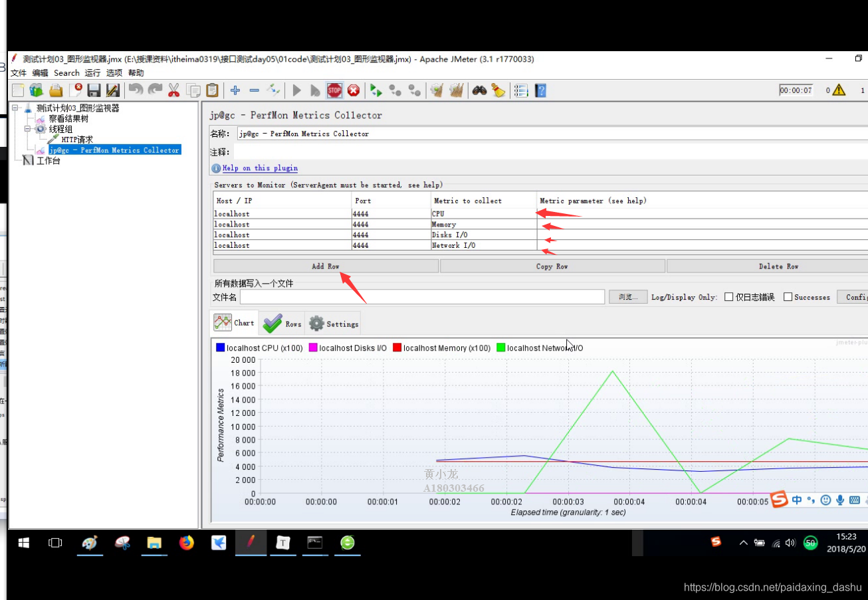
Task: Select 察看结果树 in the tree
Action: click(x=68, y=118)
